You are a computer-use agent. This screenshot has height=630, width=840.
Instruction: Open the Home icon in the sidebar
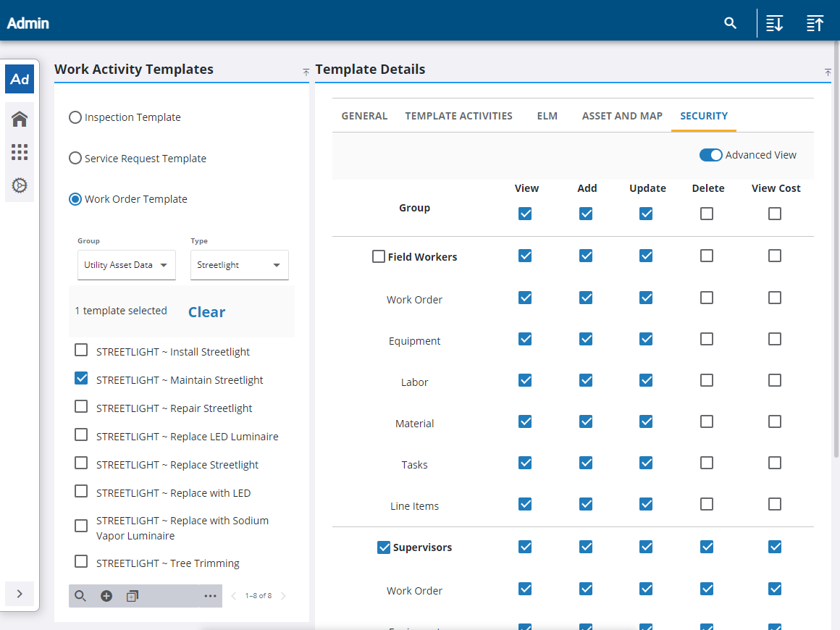tap(20, 119)
